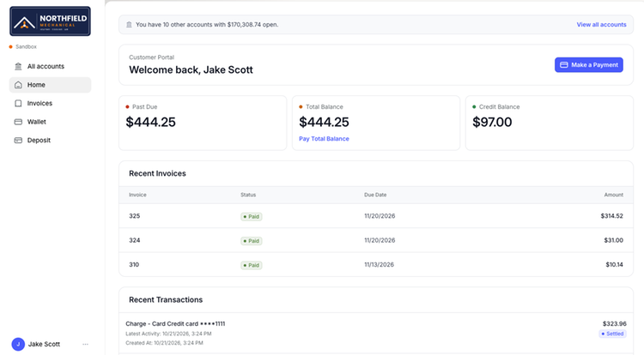Click the 11/13/2026 due date

379,265
